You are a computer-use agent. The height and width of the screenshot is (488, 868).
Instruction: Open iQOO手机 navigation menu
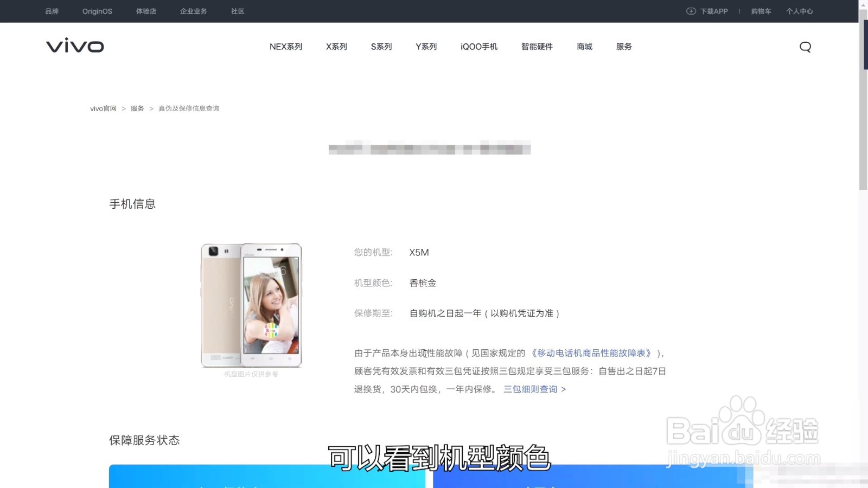coord(479,47)
